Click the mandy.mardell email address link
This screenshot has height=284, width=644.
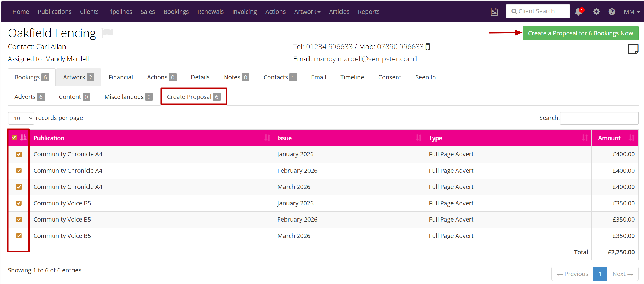click(366, 59)
